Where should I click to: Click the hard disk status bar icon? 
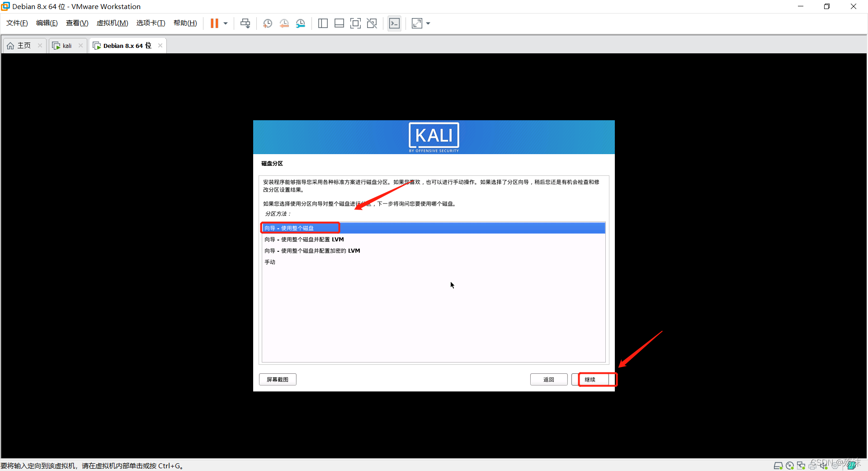778,466
